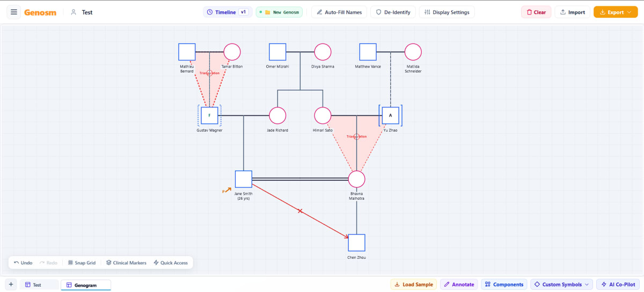This screenshot has width=644, height=292.
Task: Undo the last action
Action: coord(23,262)
